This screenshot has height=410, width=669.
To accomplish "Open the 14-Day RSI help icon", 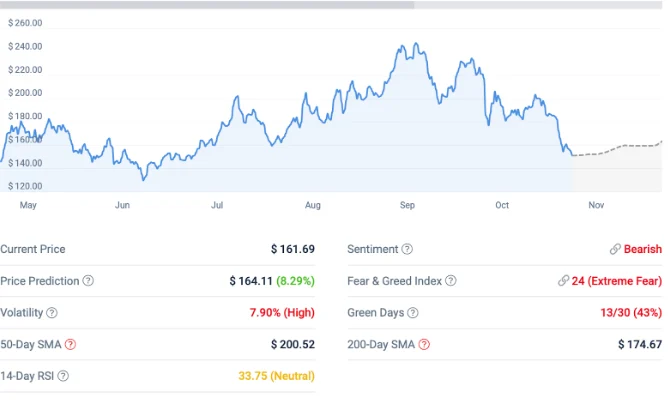I will pyautogui.click(x=63, y=376).
